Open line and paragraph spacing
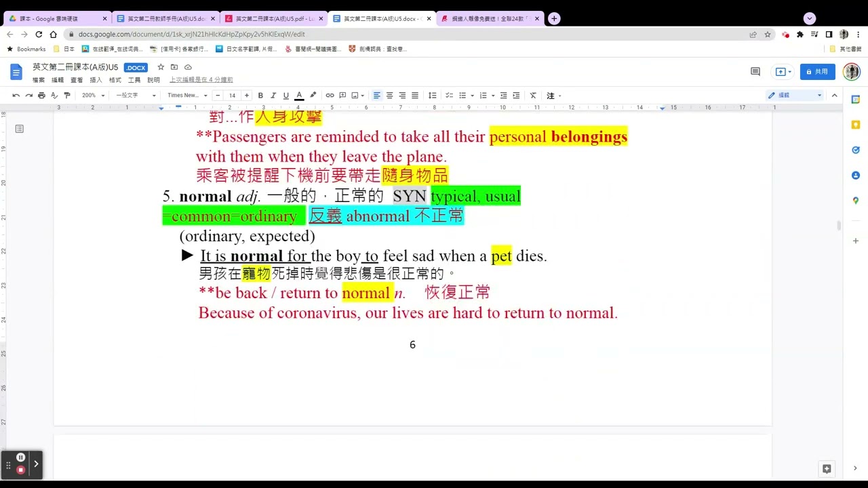The width and height of the screenshot is (868, 488). click(x=432, y=96)
